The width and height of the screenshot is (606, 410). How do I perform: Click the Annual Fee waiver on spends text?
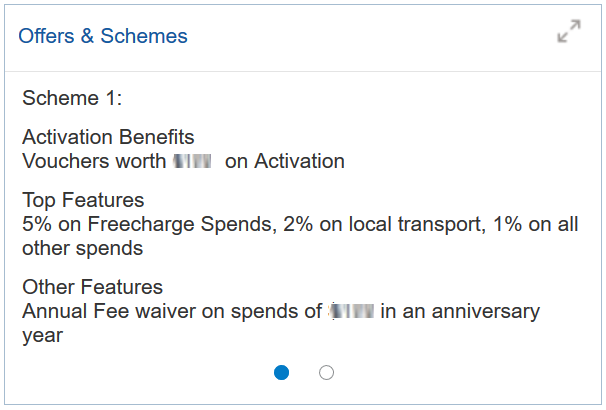(170, 311)
